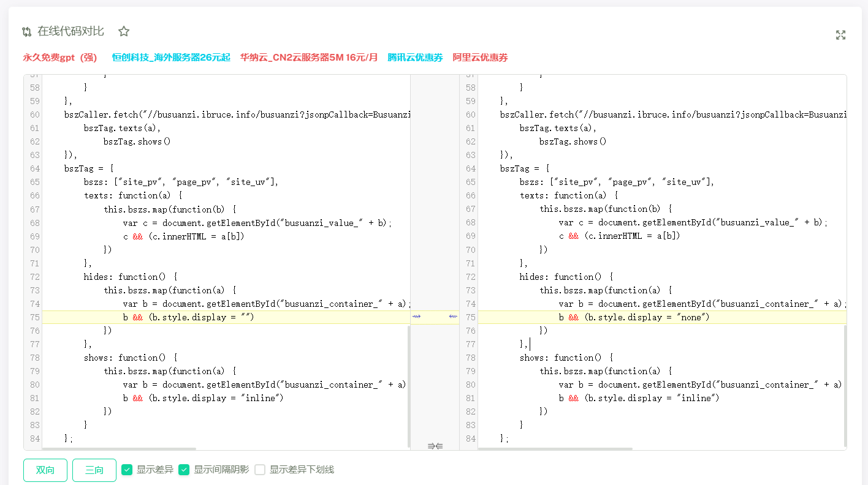Click line number 64 in the left pane
The height and width of the screenshot is (485, 868).
34,168
